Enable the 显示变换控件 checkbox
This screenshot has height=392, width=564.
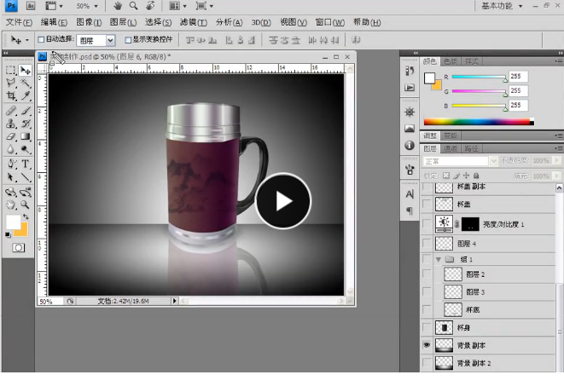pos(128,40)
